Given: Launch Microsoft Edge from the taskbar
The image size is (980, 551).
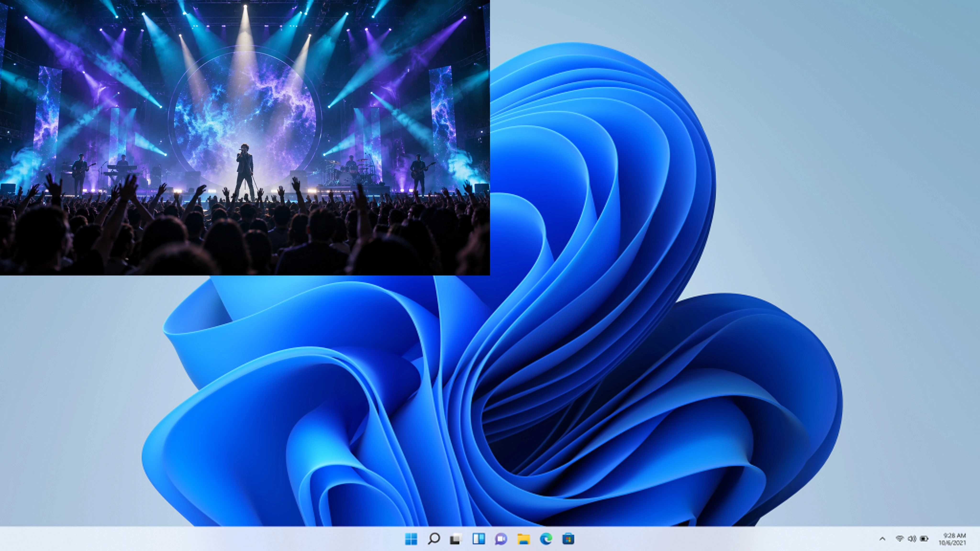Looking at the screenshot, I should 546,539.
